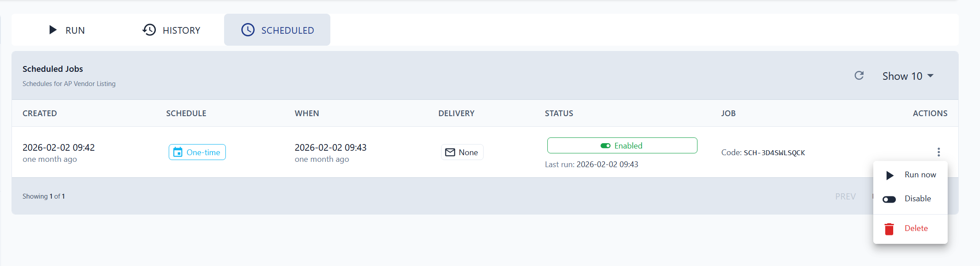Click the refresh icon for Scheduled Jobs
This screenshot has height=266, width=980.
pyautogui.click(x=859, y=76)
